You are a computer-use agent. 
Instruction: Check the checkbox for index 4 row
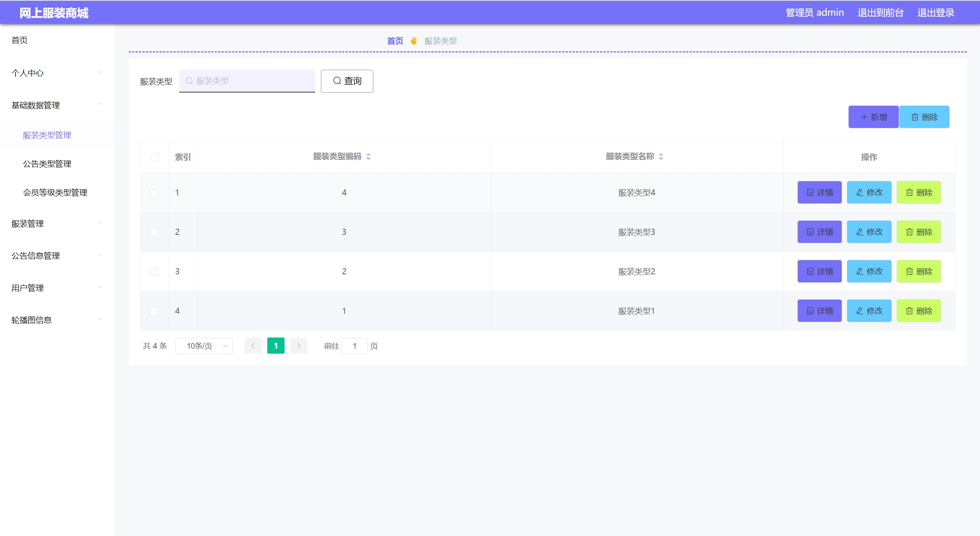click(x=154, y=311)
